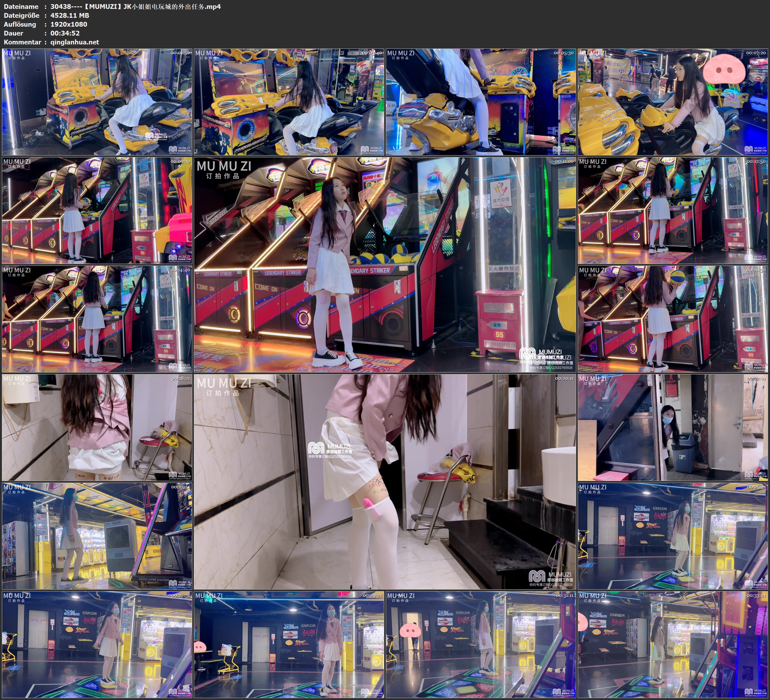Select the 00:23:51 dance machine thumbnail
Screen dimensions: 770x700
pyautogui.click(x=97, y=536)
